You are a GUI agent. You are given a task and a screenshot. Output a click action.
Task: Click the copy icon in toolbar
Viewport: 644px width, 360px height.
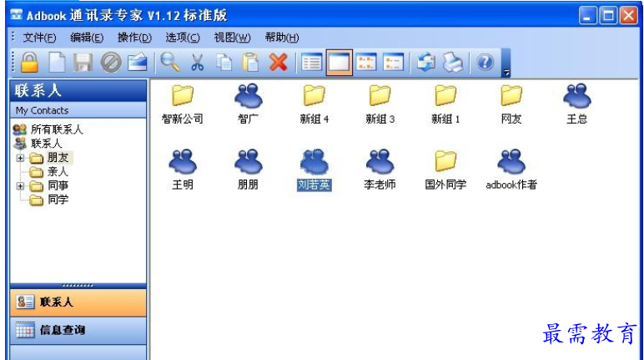[224, 63]
